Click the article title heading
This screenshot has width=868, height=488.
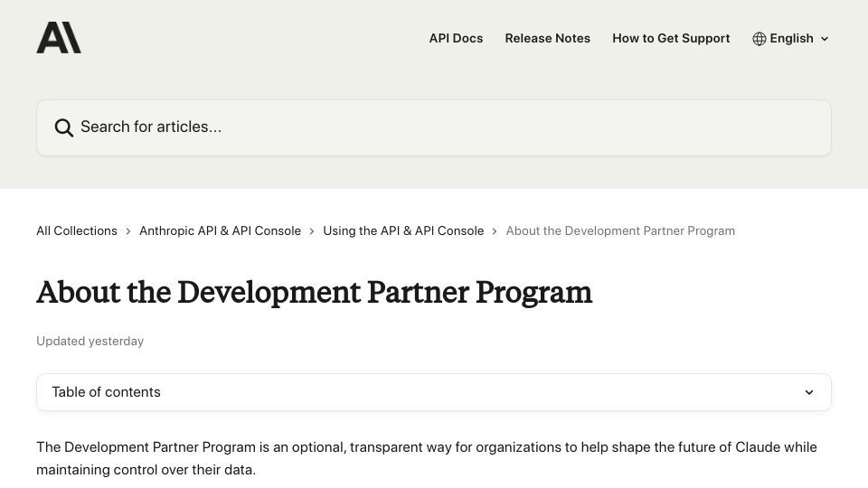pyautogui.click(x=314, y=292)
